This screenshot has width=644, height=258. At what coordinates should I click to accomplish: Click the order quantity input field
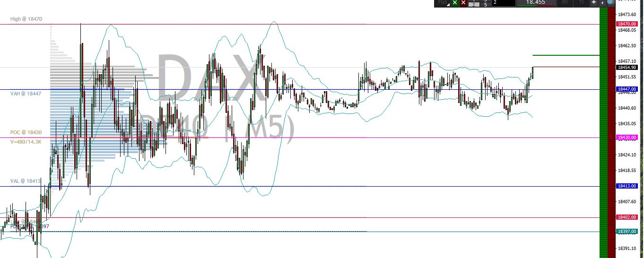(x=504, y=3)
